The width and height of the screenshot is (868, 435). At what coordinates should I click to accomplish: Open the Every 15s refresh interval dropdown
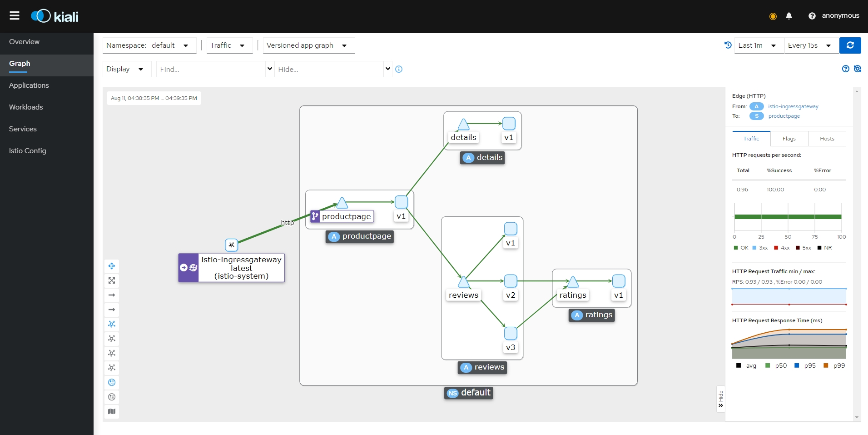click(811, 45)
